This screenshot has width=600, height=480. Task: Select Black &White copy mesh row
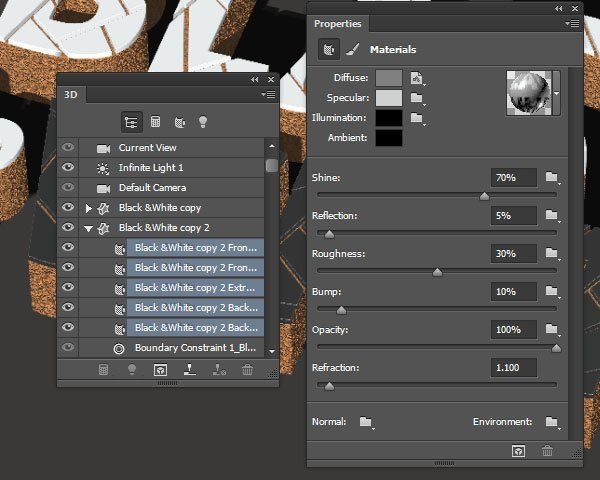click(171, 207)
